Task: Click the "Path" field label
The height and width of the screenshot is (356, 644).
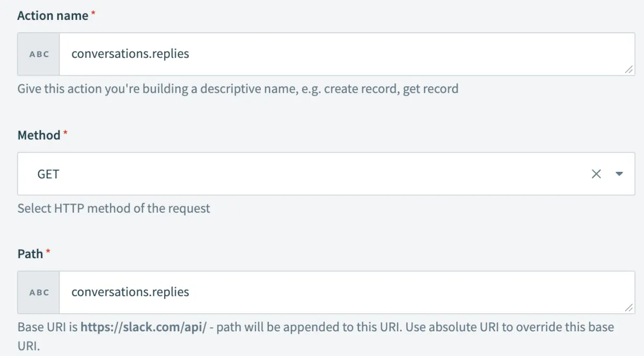Action: (x=30, y=254)
